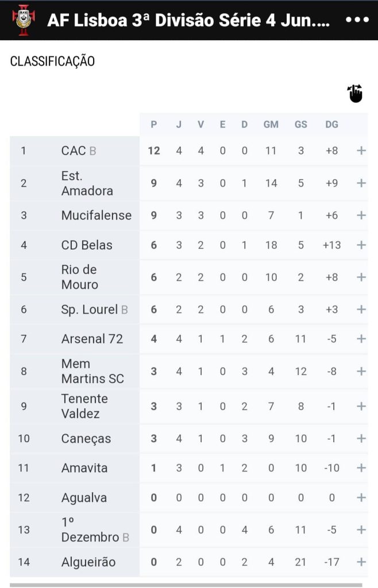This screenshot has height=588, width=378.
Task: Select the P points column header
Action: 154,125
